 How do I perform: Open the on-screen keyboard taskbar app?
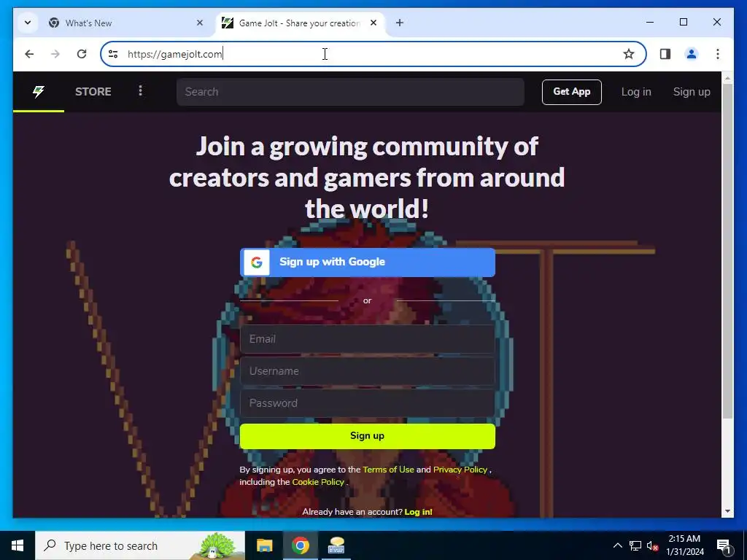336,545
